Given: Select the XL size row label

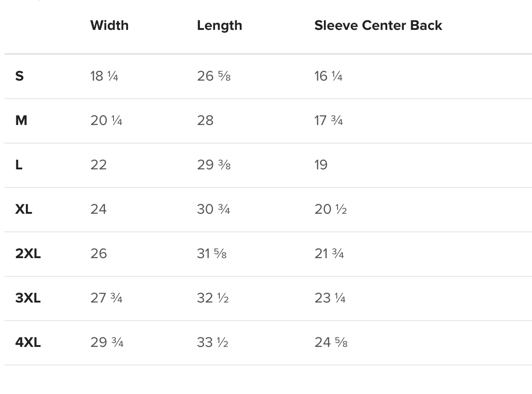Looking at the screenshot, I should click(x=24, y=209).
